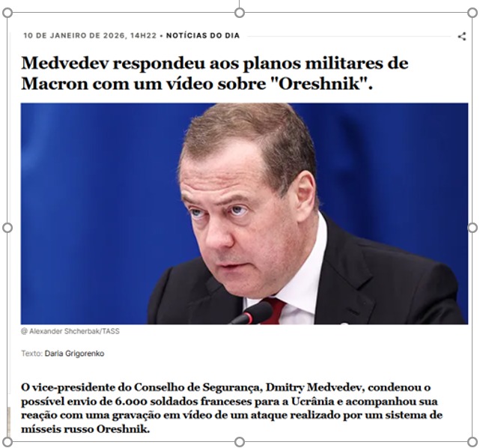Screen dimensions: 480x448
Task: Click the rotation handle line above image
Action: [x=240, y=4]
